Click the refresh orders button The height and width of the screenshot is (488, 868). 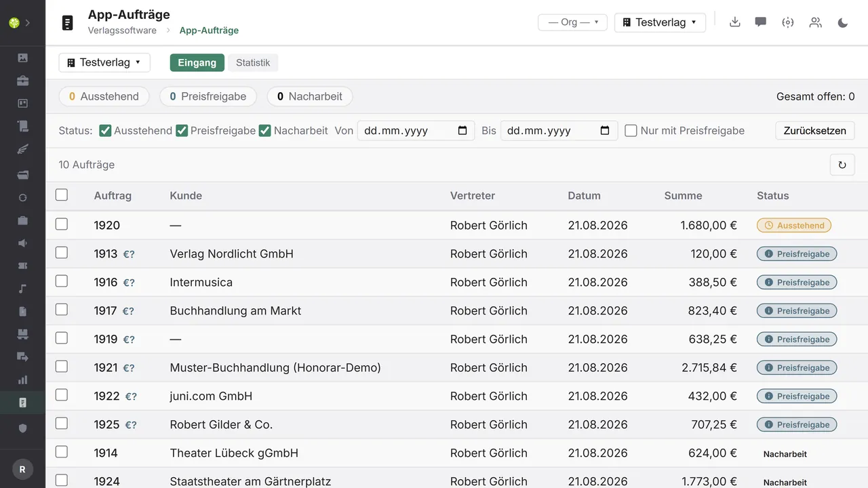842,165
